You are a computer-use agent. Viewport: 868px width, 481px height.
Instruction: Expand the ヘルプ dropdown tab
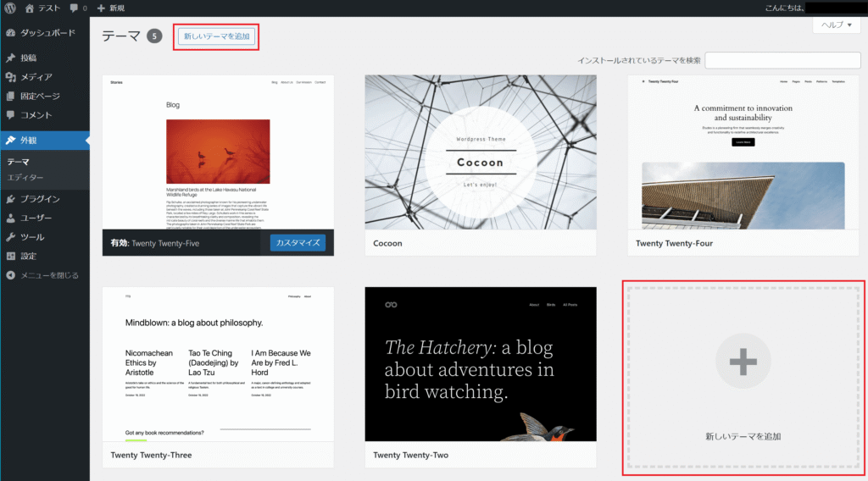836,25
